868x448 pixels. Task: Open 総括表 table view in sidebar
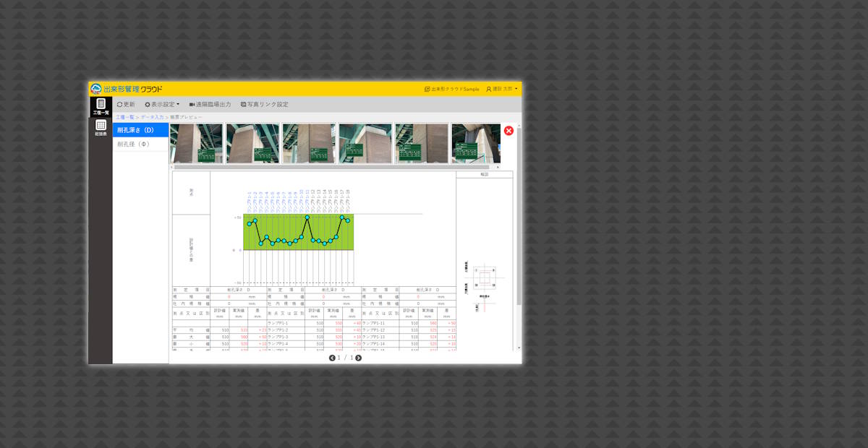101,128
